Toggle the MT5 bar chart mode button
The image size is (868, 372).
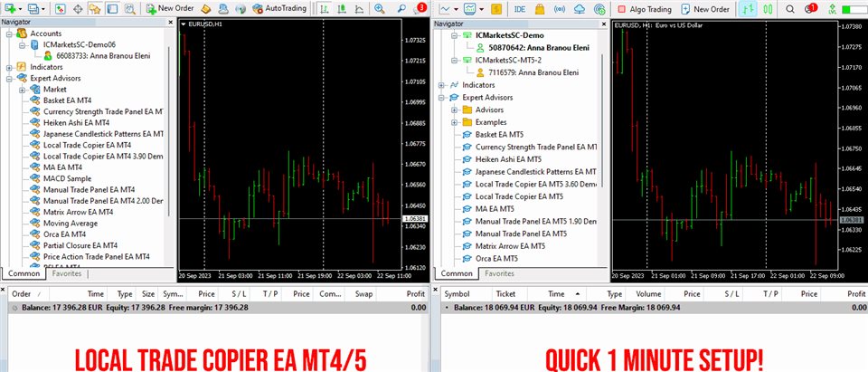749,9
